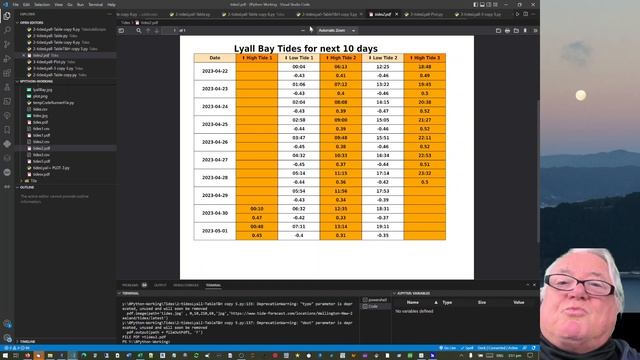Open the View menu
The width and height of the screenshot is (640, 360).
[x=58, y=4]
